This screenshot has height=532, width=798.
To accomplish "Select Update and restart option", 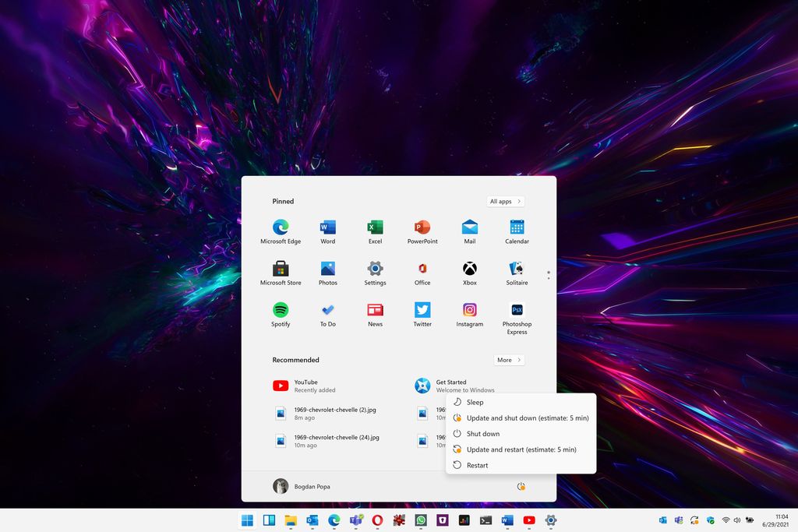I will click(521, 449).
